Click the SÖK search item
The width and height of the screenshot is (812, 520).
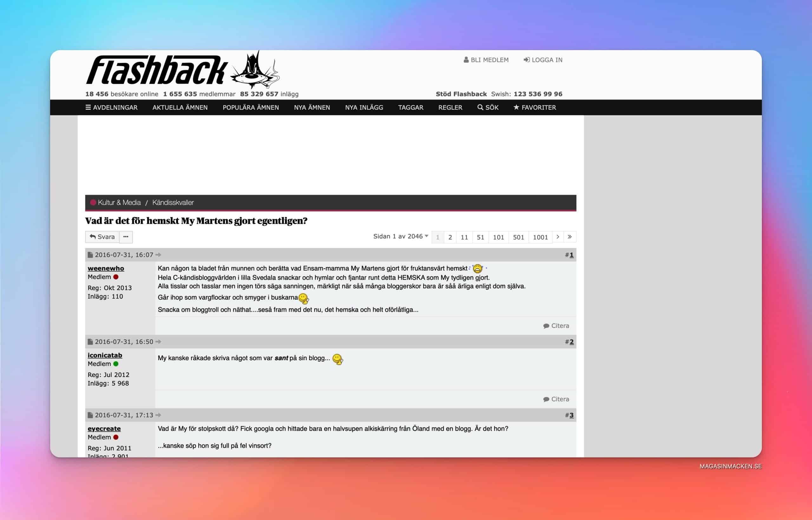[488, 107]
